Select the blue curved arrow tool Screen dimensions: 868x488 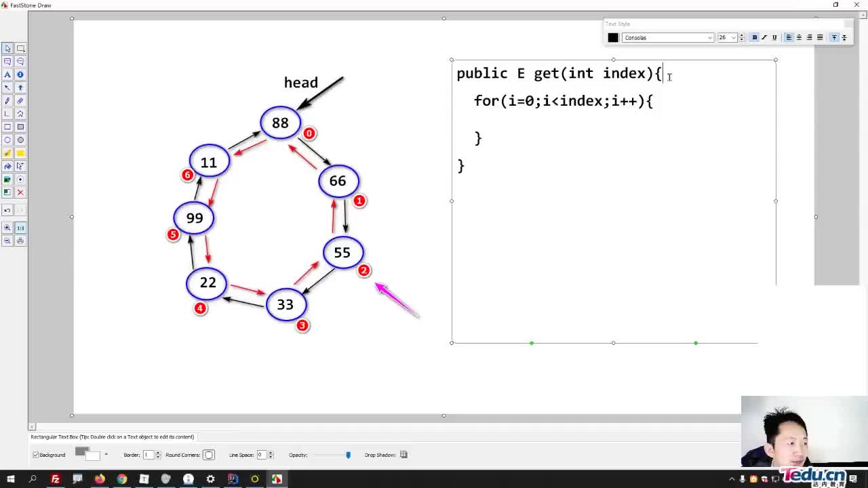tap(7, 166)
